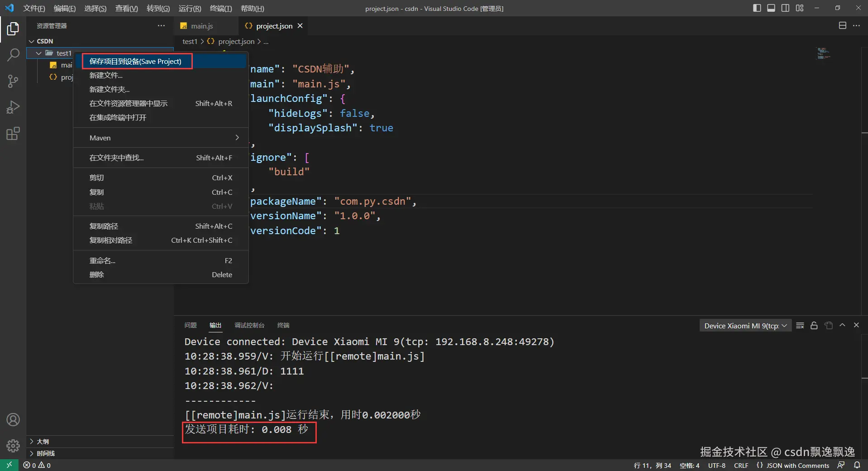Viewport: 868px width, 471px height.
Task: Change indentation via 空格: 4 status item
Action: click(690, 465)
